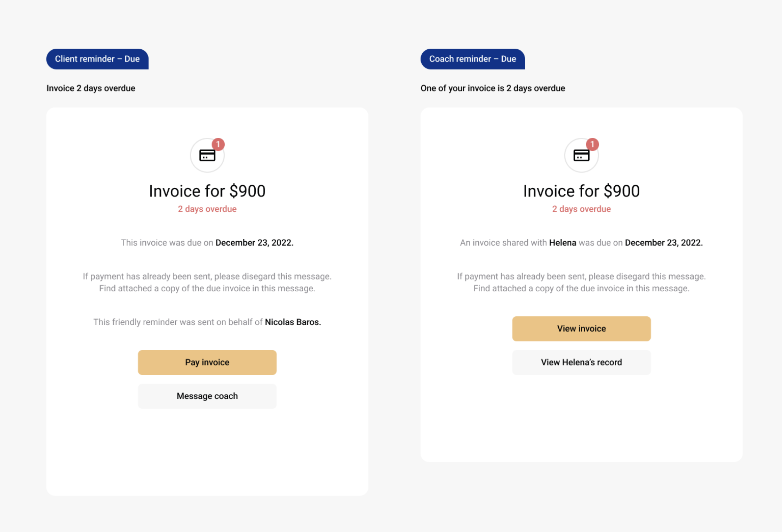Click the subject 'Invoice 2 days overdue'
The image size is (782, 532).
[91, 88]
